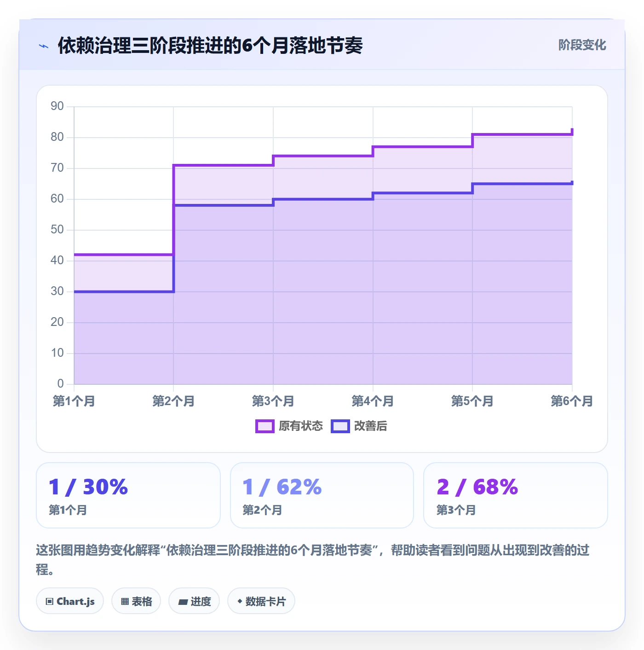Click the 0 y-axis tick label
The height and width of the screenshot is (650, 644).
pyautogui.click(x=61, y=384)
